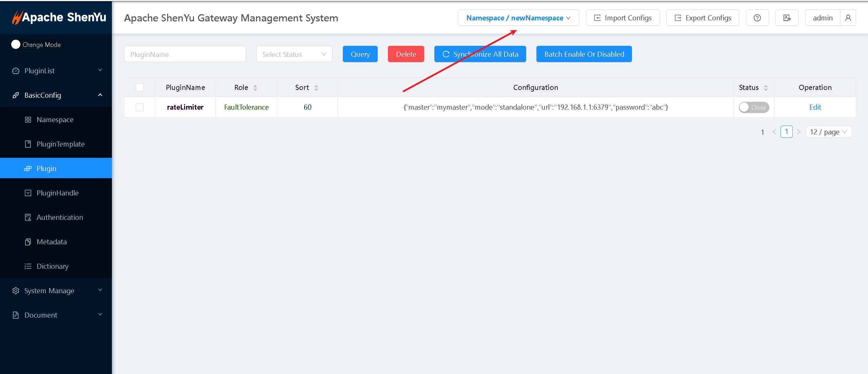The width and height of the screenshot is (868, 374).
Task: Click Edit link for rateLimiter
Action: pyautogui.click(x=815, y=107)
